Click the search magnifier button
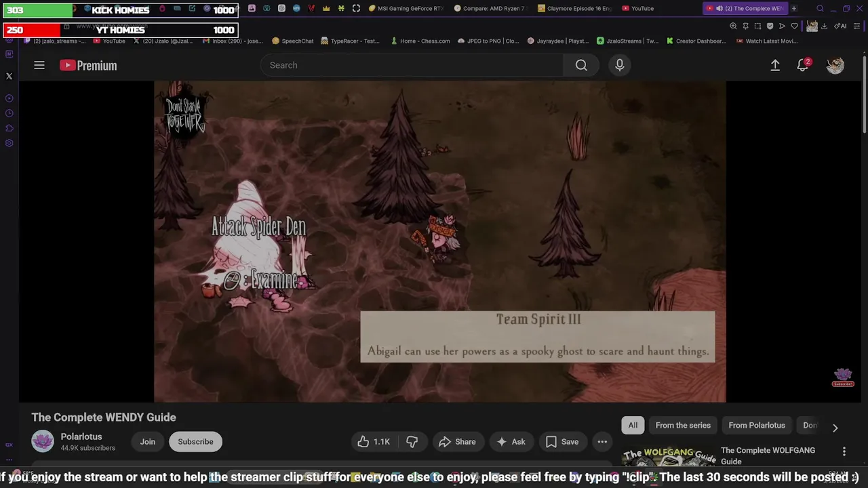868x488 pixels. [581, 65]
